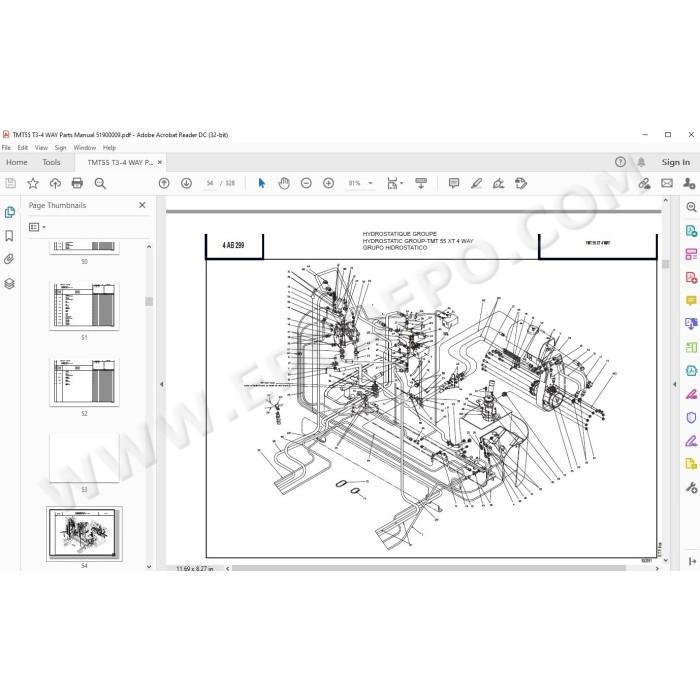Print the document
Viewport: 700px width, 700px height.
point(77,183)
